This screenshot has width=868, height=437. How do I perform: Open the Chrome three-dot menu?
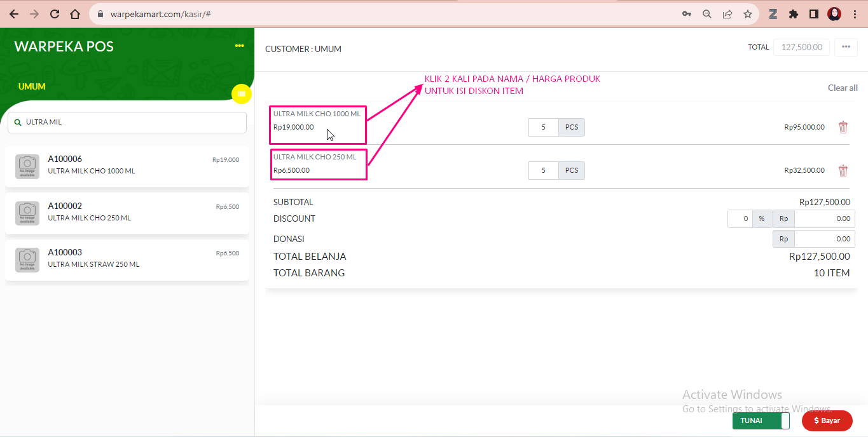pyautogui.click(x=854, y=14)
